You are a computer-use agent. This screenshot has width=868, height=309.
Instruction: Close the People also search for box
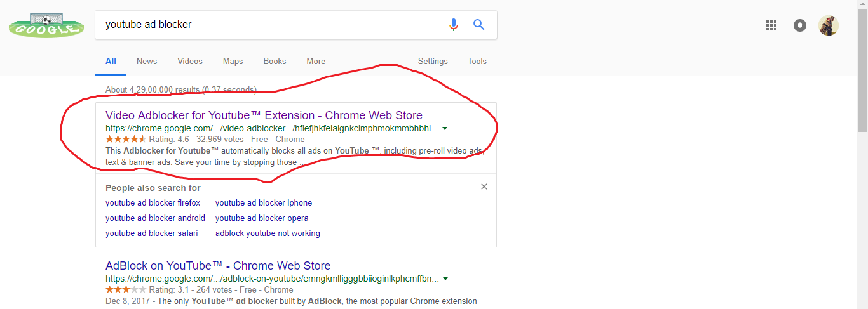click(484, 187)
